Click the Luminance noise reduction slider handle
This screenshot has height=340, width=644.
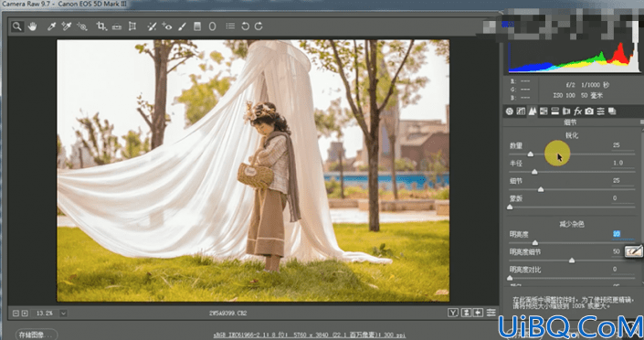point(534,242)
